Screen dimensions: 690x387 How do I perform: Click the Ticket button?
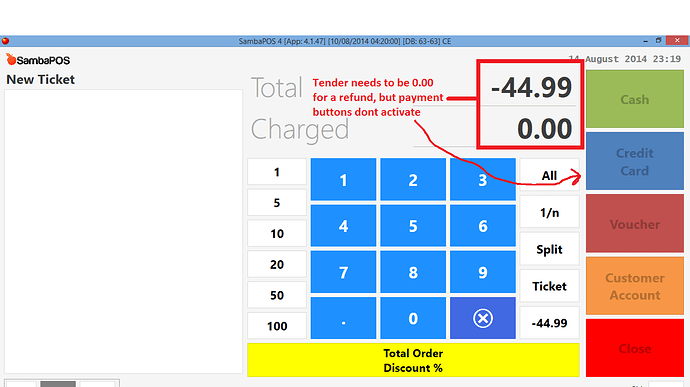tap(549, 286)
